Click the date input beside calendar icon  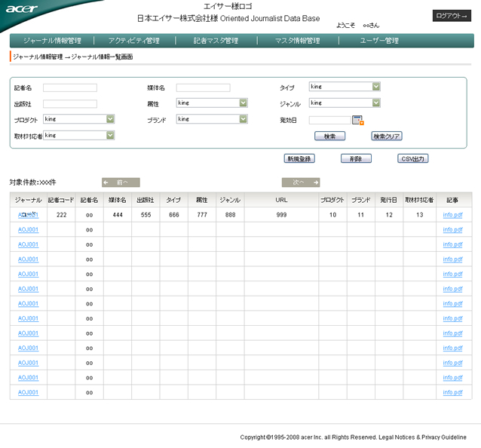[329, 120]
